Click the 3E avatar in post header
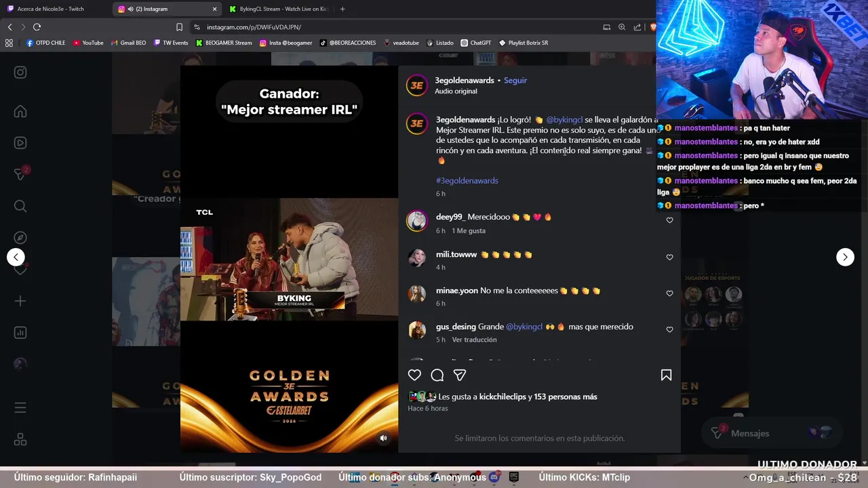 416,85
